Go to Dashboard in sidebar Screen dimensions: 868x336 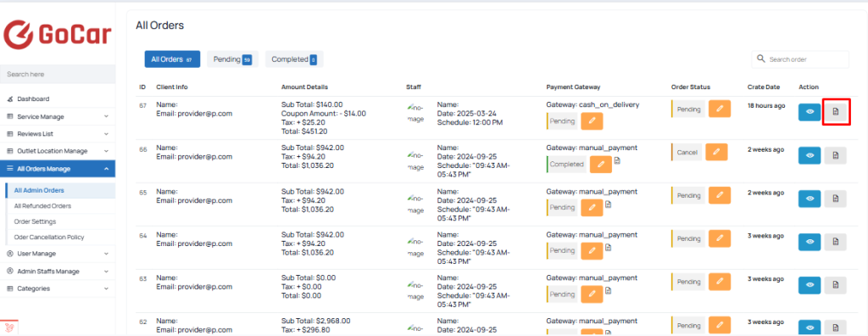coord(33,98)
